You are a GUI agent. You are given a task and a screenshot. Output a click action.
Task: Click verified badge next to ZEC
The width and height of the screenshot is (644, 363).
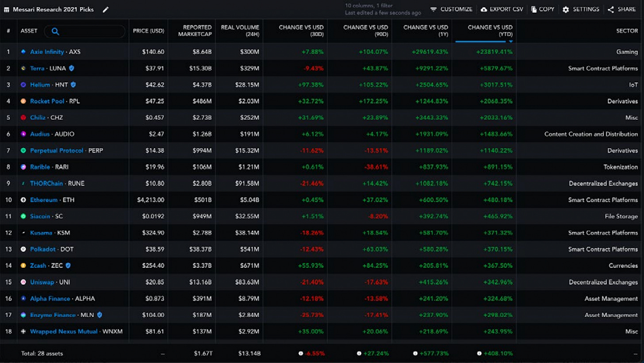tap(68, 266)
